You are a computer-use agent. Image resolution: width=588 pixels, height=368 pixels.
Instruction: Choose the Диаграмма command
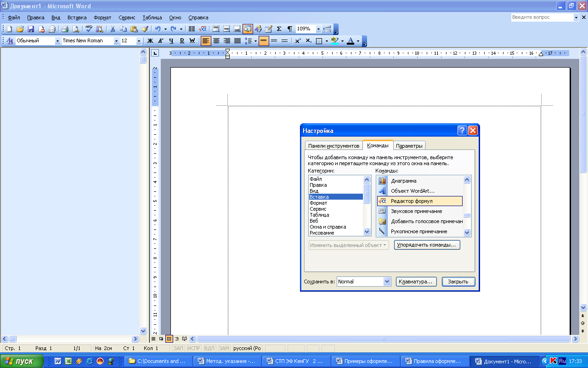(x=419, y=181)
